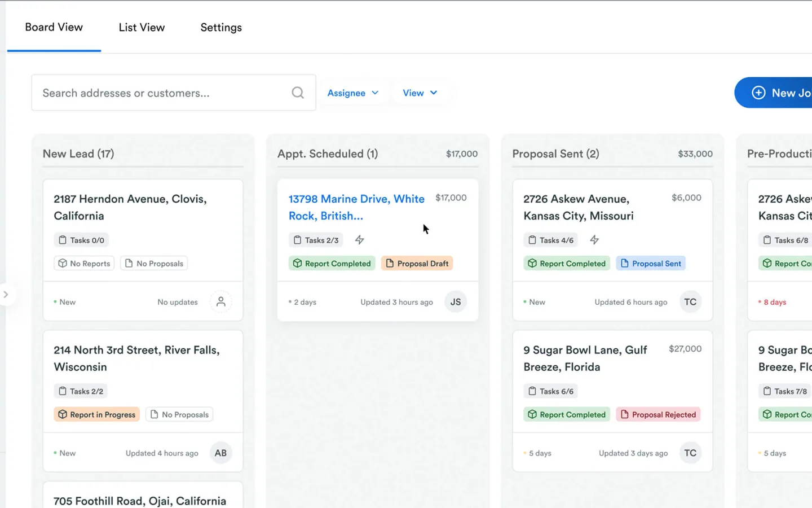812x508 pixels.
Task: Click lightning bolt icon on Marine Drive card
Action: click(359, 240)
